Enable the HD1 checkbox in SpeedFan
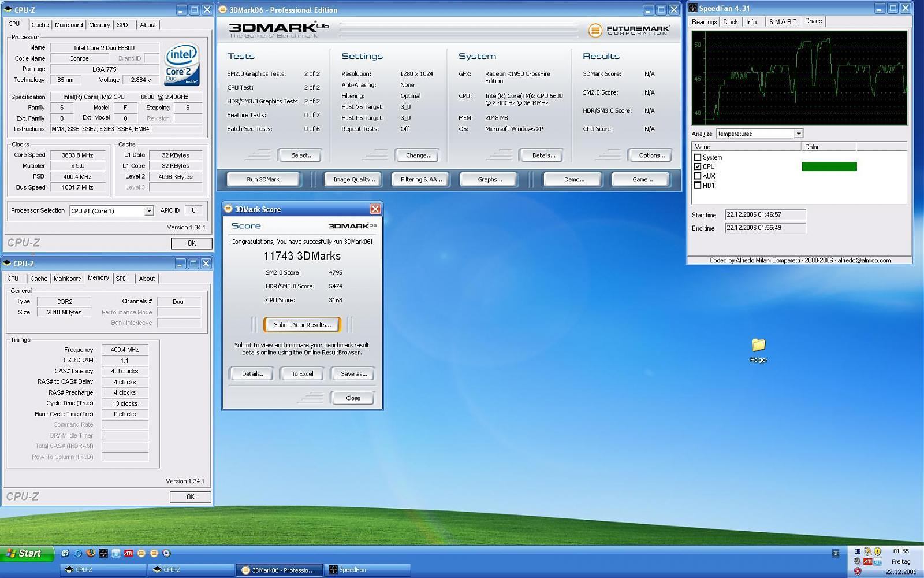924x578 pixels. 698,185
